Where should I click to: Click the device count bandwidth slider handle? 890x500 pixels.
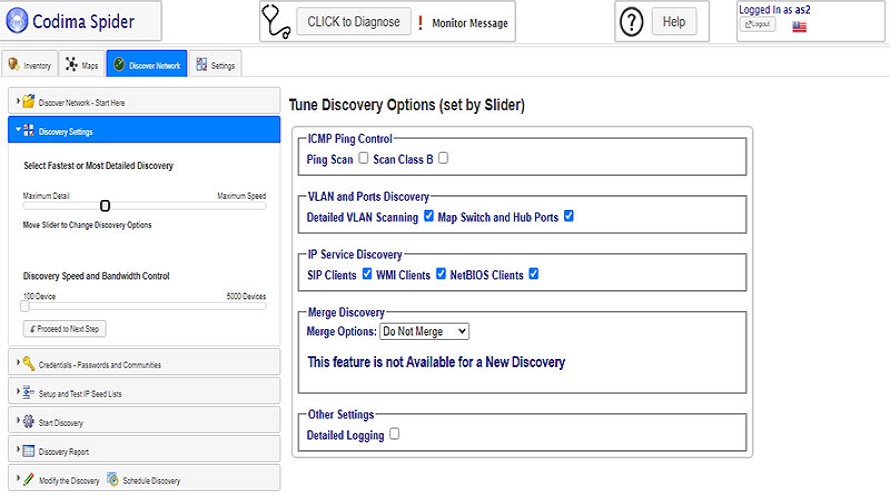pyautogui.click(x=25, y=306)
